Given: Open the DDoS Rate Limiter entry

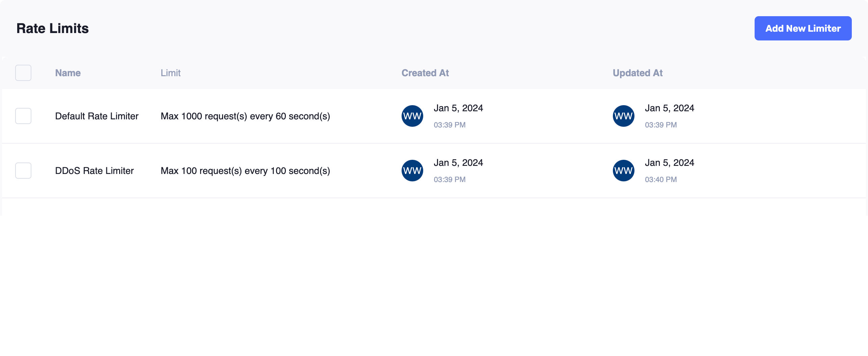Looking at the screenshot, I should [94, 171].
